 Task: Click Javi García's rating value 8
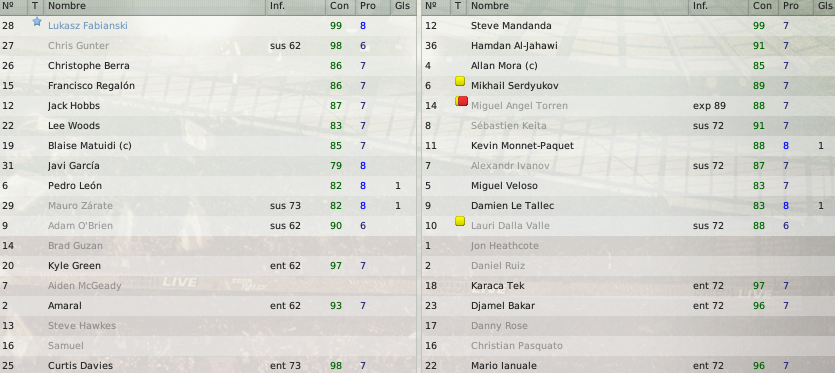(x=363, y=166)
